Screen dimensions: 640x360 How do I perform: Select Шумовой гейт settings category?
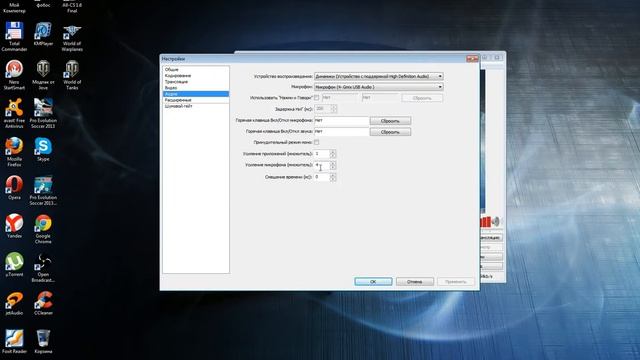coord(196,106)
